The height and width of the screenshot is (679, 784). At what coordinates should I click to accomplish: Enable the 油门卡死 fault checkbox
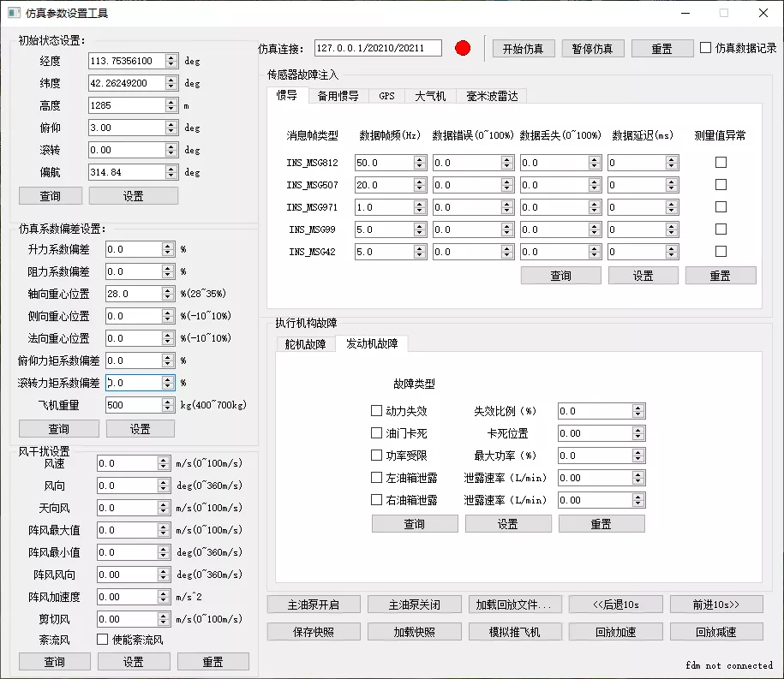point(376,433)
